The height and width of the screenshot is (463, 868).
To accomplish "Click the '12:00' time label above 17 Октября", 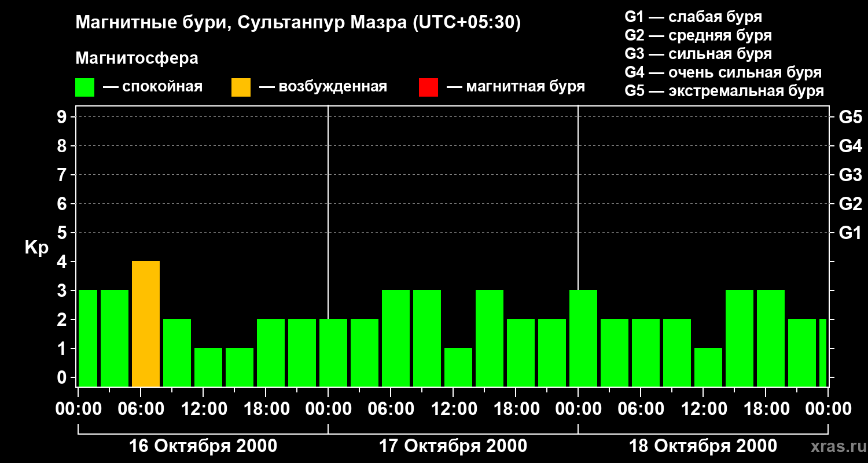I will pos(453,409).
